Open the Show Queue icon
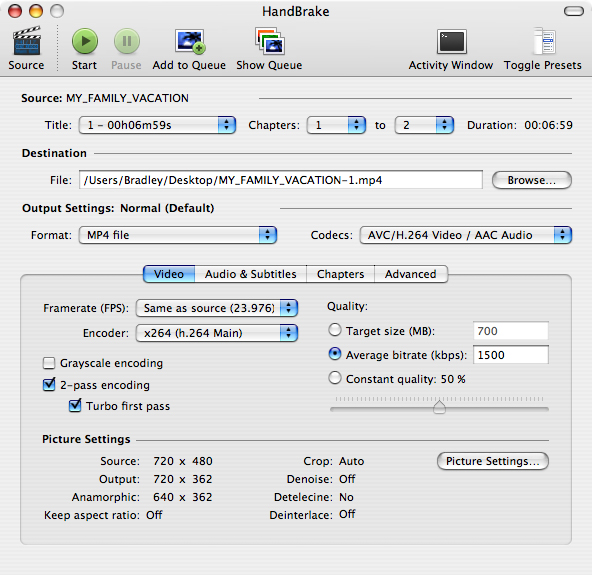 (270, 41)
